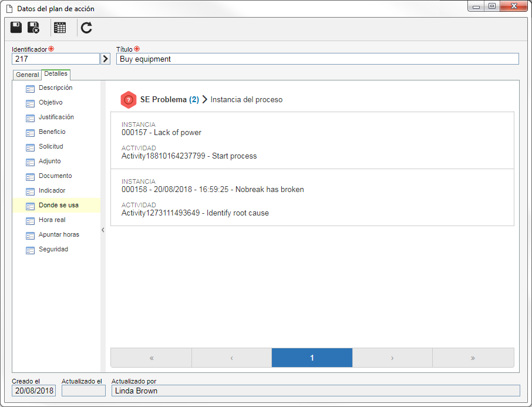Click the icon next to Adjunto

[30, 162]
